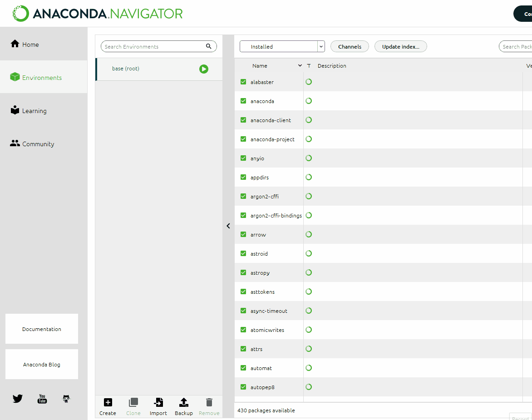
Task: Open the Community section
Action: click(x=44, y=144)
